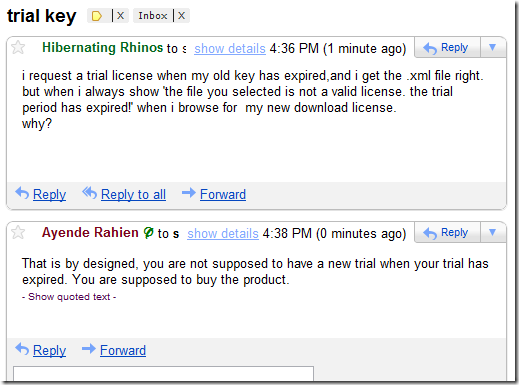Remove the yellow label with its X
Image resolution: width=519 pixels, height=385 pixels.
tap(120, 15)
